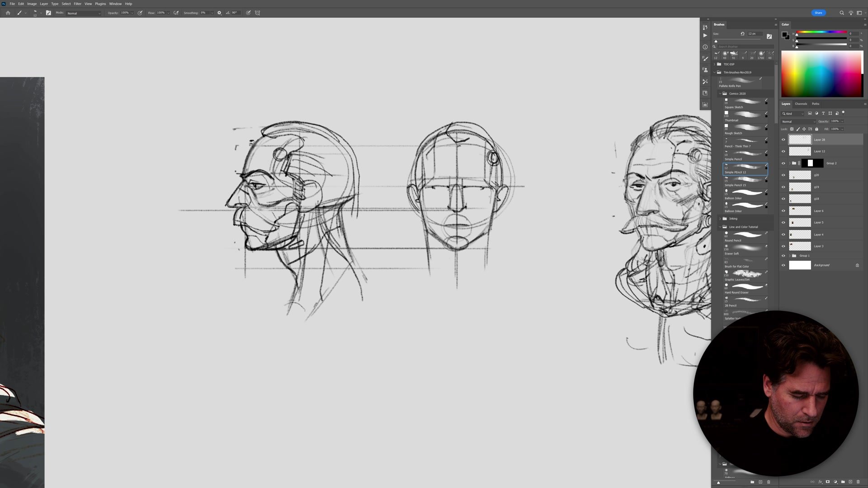Add layer style fx icon
Image resolution: width=868 pixels, height=488 pixels.
coord(820,482)
